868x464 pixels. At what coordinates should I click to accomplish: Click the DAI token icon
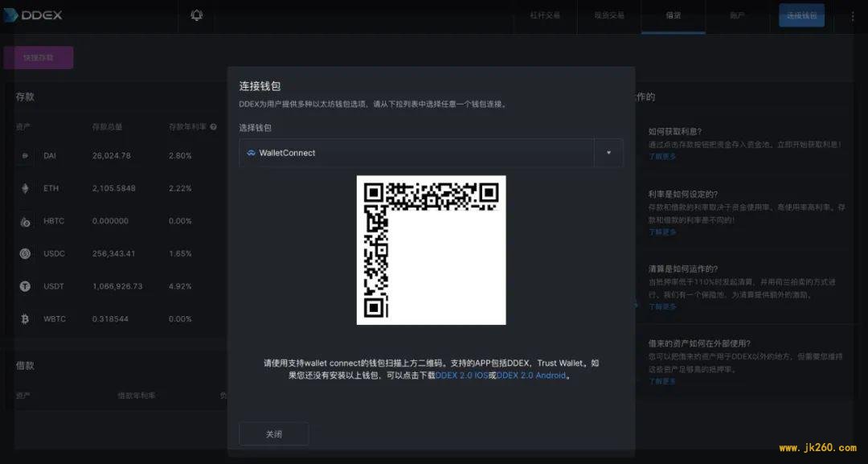(x=25, y=156)
